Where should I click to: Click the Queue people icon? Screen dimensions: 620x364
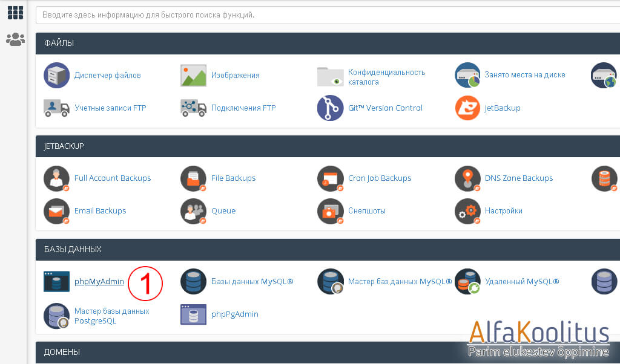193,211
